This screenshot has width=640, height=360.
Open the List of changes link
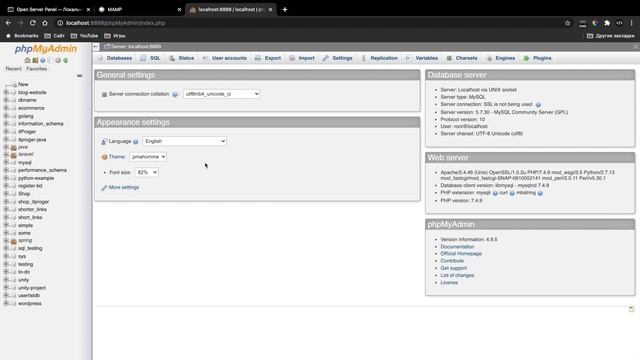tap(457, 276)
